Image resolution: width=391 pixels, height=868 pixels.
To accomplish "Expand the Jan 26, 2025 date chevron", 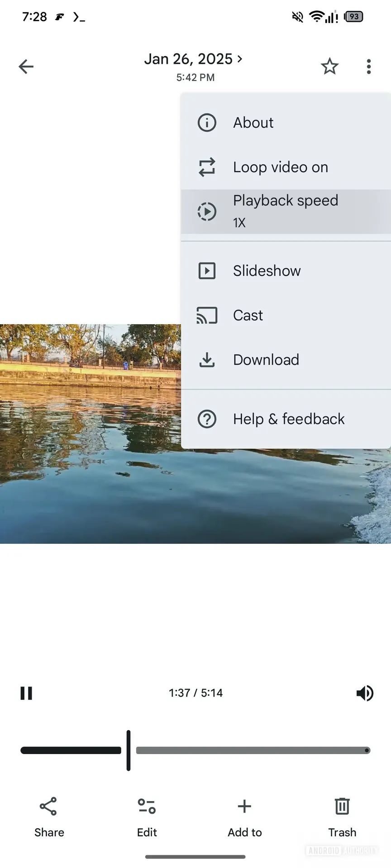I will pyautogui.click(x=240, y=59).
